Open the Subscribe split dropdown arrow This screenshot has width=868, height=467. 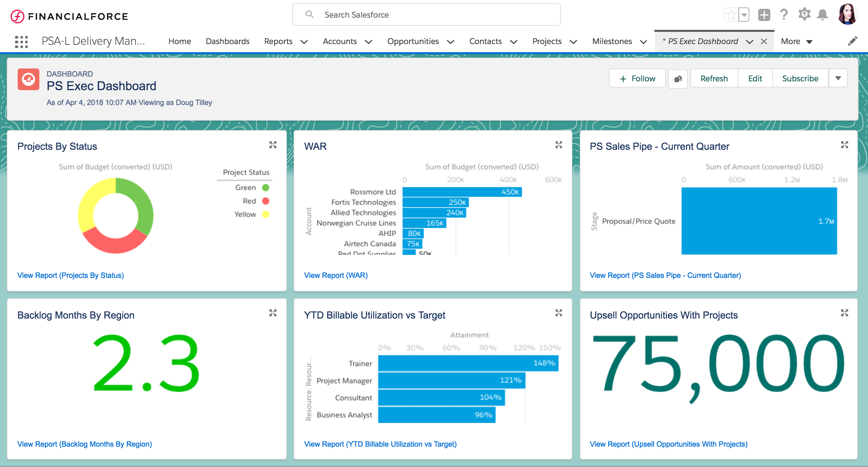(839, 78)
